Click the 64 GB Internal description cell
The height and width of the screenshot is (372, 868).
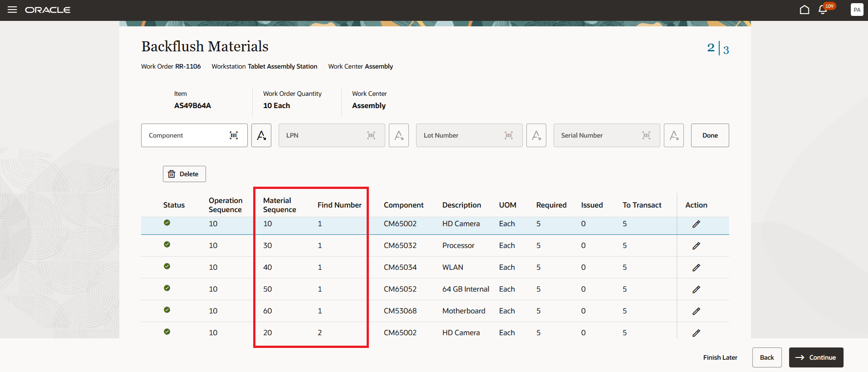pos(466,289)
